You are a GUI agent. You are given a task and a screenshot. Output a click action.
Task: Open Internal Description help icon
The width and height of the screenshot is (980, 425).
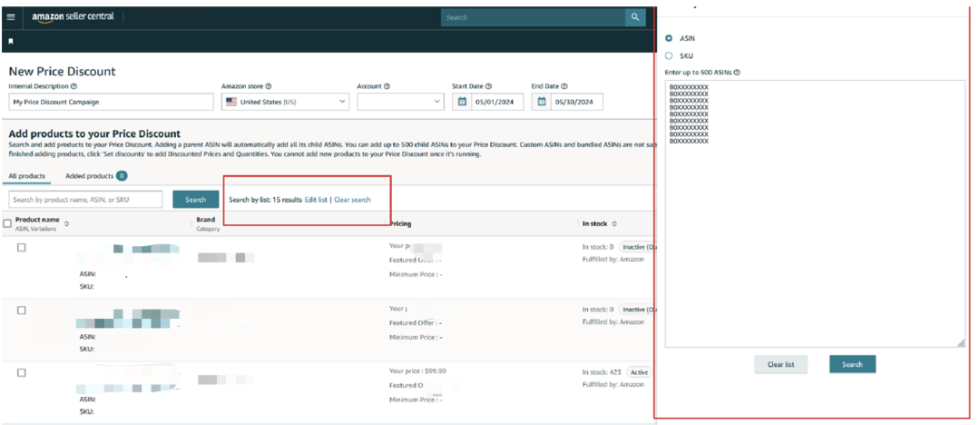tap(73, 86)
